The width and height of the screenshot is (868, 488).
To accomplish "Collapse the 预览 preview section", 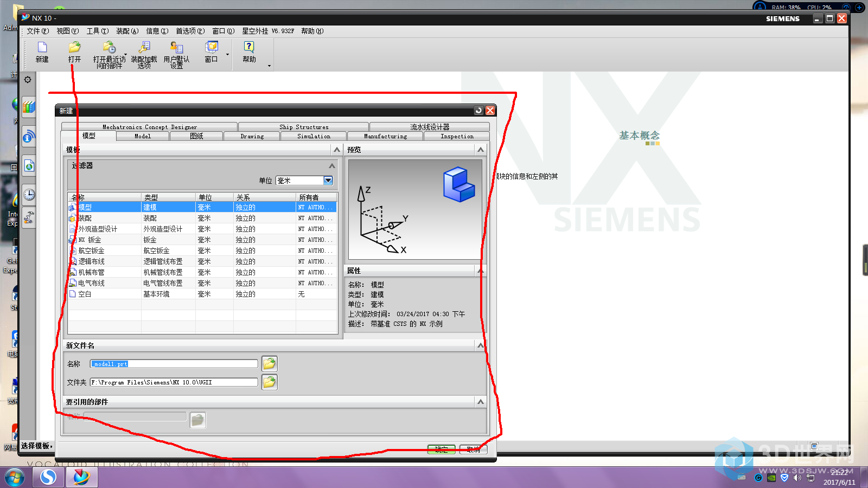I will 480,150.
